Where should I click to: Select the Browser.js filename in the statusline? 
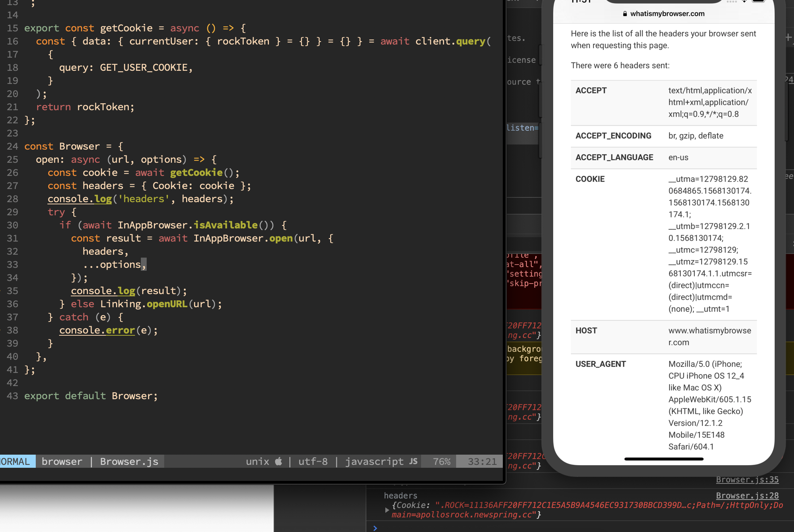click(128, 461)
